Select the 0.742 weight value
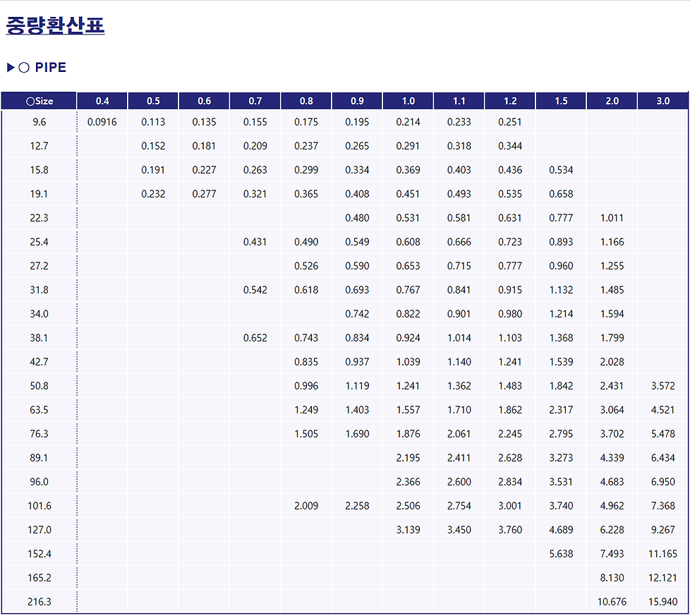 point(357,314)
